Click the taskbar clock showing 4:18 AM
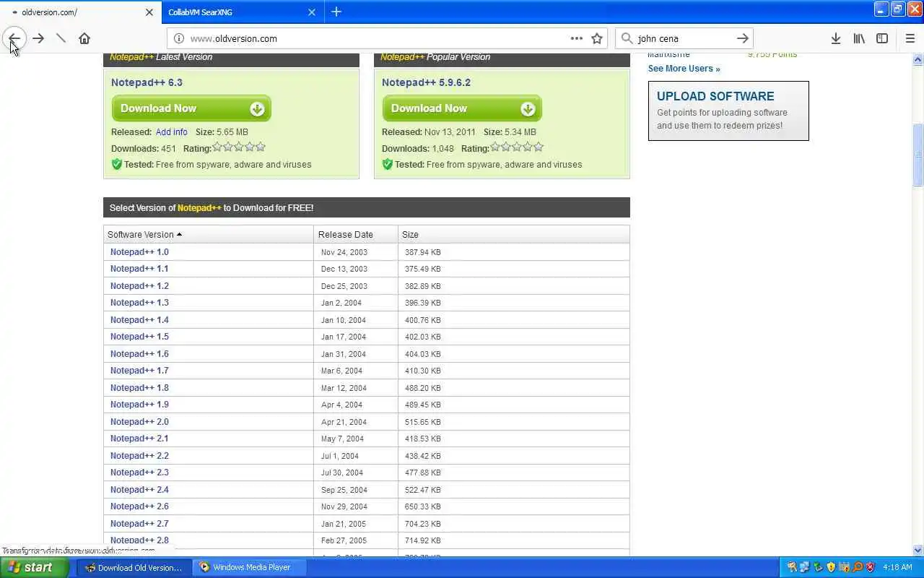924x578 pixels. click(x=898, y=567)
